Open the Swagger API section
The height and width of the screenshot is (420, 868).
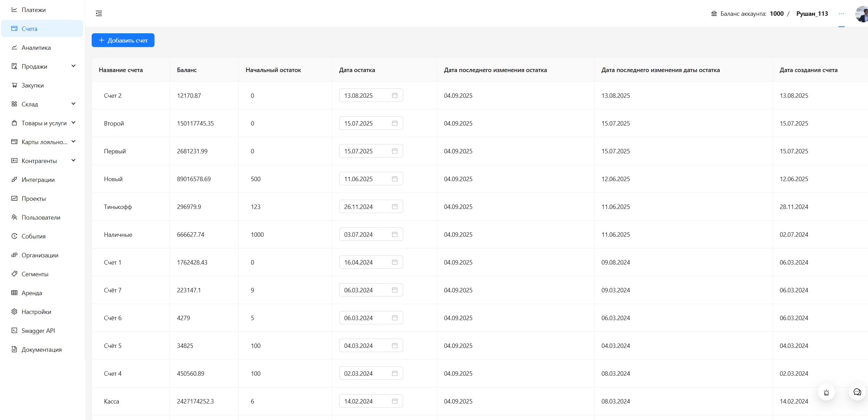38,330
